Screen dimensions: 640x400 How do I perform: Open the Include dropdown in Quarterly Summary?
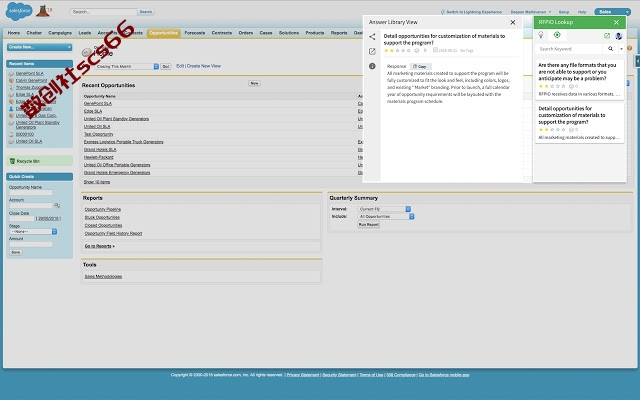coord(386,217)
